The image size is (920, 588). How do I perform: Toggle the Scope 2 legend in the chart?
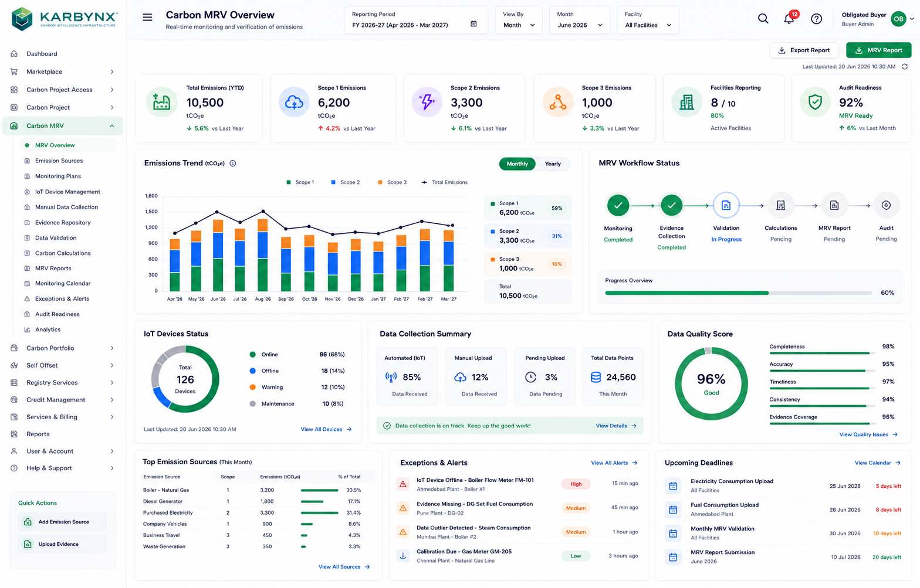pyautogui.click(x=345, y=182)
